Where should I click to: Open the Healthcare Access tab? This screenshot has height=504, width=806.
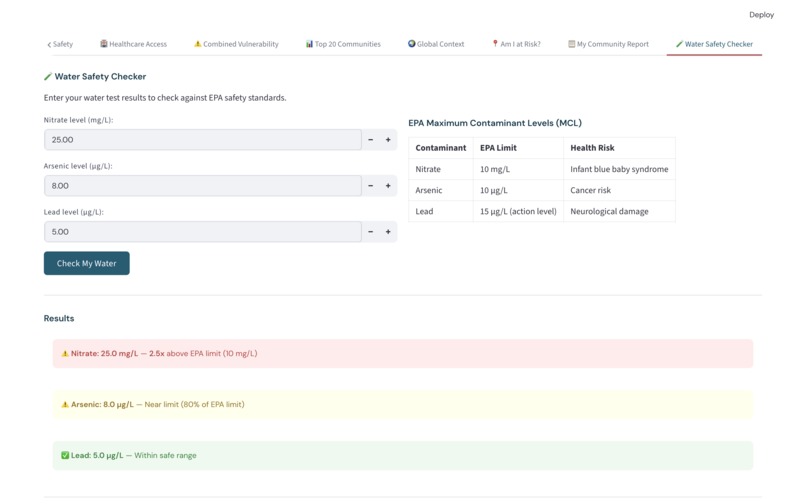click(x=134, y=44)
